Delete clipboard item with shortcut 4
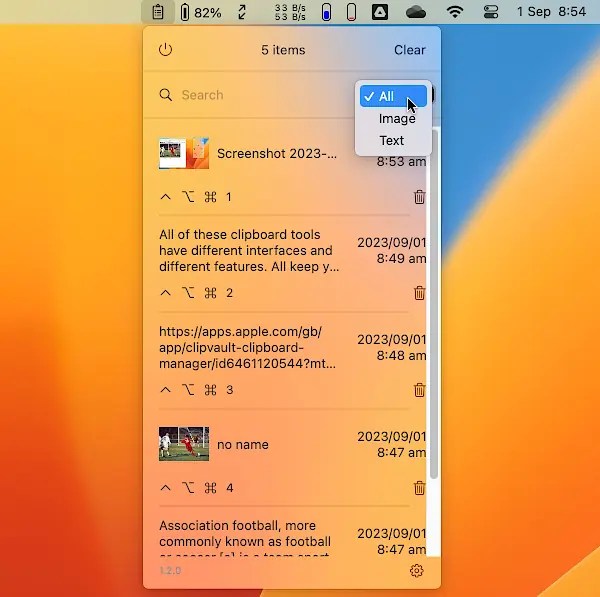The image size is (600, 597). 419,488
